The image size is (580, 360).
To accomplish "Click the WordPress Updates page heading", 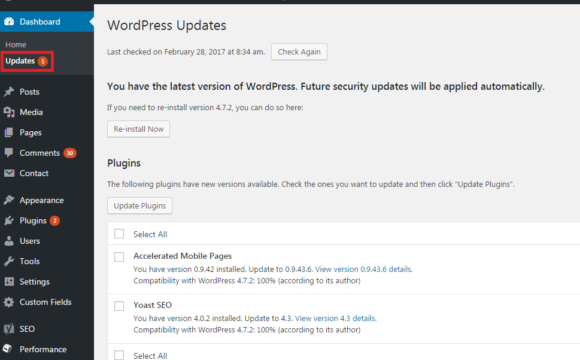I will [167, 25].
